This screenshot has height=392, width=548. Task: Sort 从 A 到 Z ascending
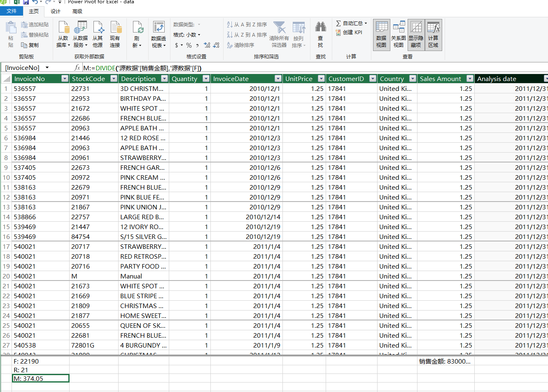[247, 25]
